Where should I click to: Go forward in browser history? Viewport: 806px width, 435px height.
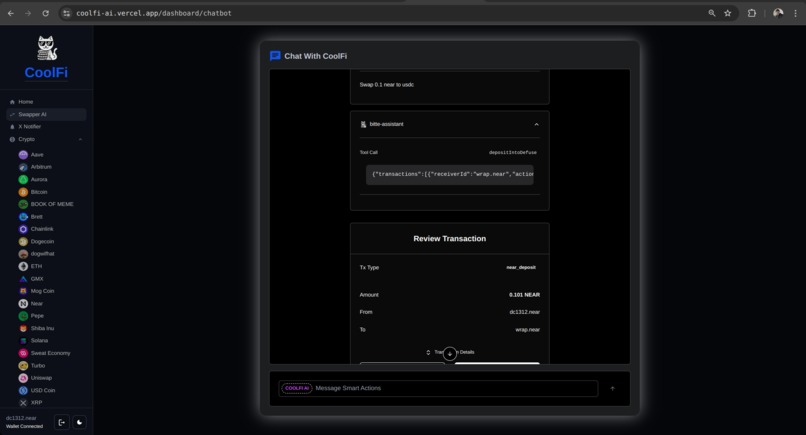coord(28,13)
